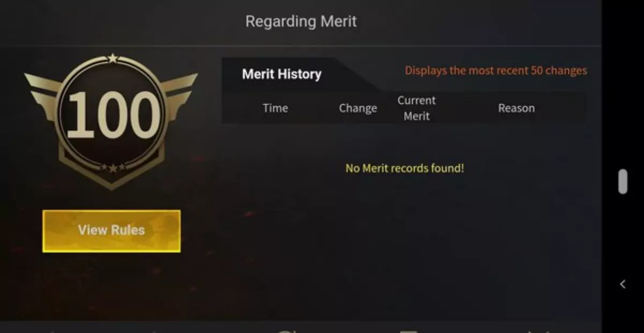Click the Time column header
This screenshot has height=333, width=644.
(275, 108)
